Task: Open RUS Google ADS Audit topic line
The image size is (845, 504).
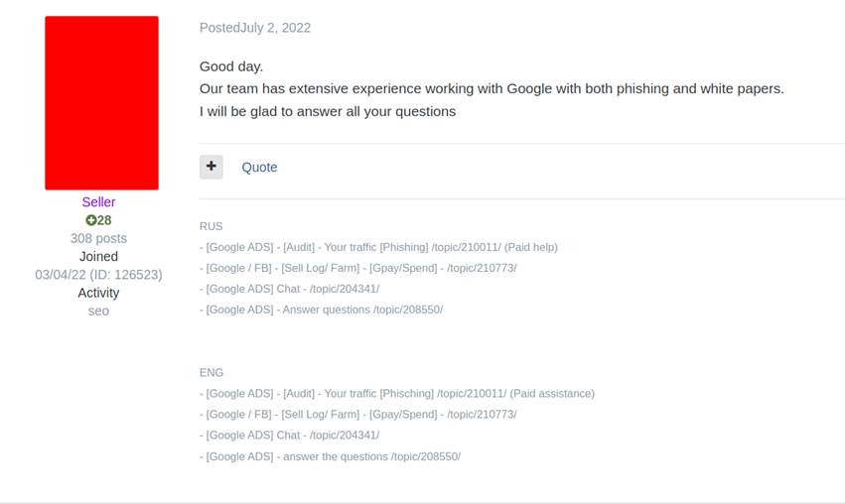Action: point(378,247)
